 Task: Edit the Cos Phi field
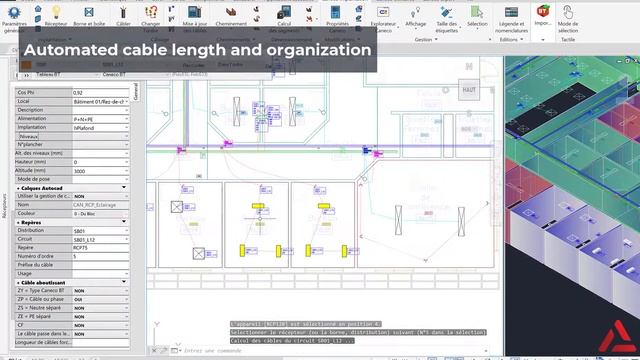[101, 93]
